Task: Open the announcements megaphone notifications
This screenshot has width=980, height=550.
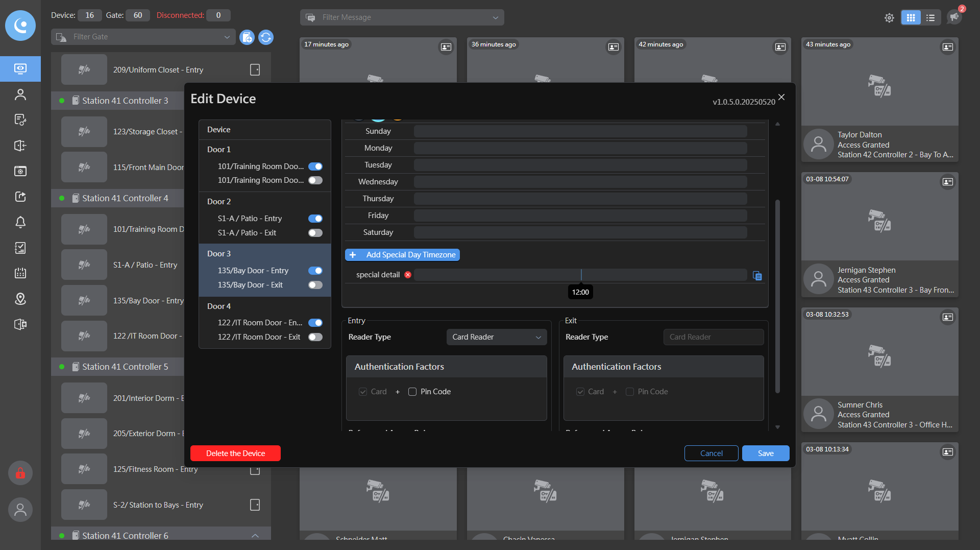Action: coord(953,17)
